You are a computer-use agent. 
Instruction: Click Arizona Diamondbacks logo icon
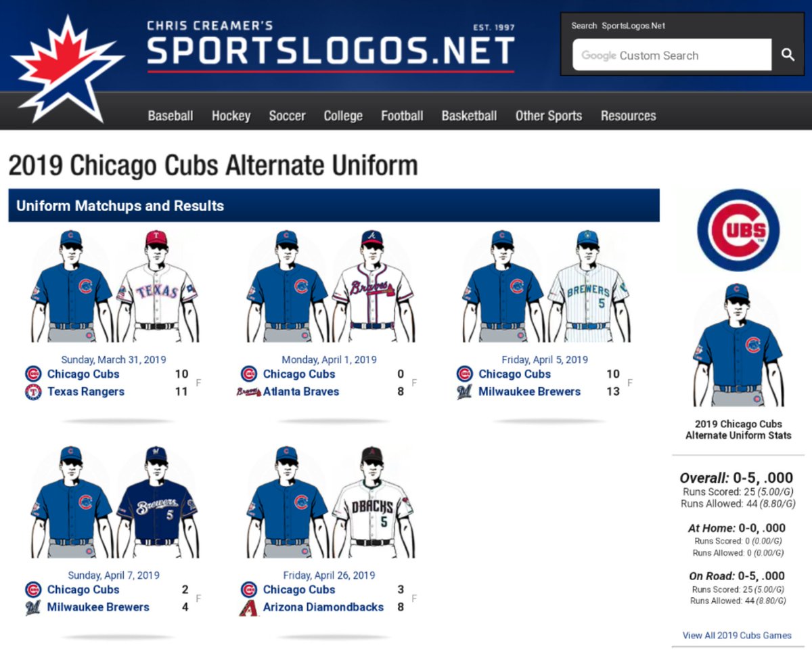[249, 608]
